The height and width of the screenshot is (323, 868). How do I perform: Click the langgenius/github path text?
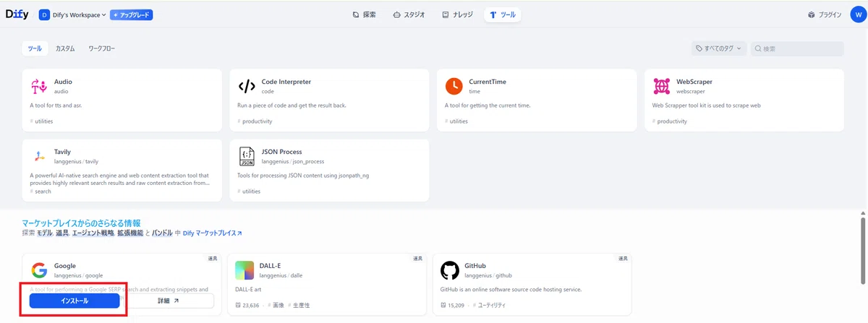pos(488,275)
